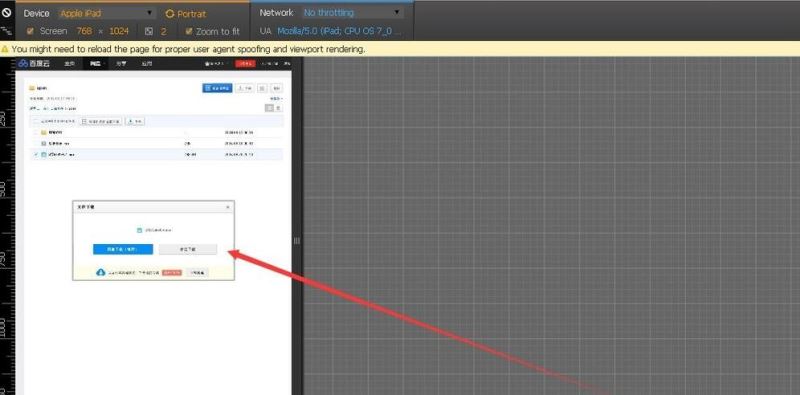800x395 pixels.
Task: Toggle the Screen emulation checkbox
Action: click(x=30, y=31)
